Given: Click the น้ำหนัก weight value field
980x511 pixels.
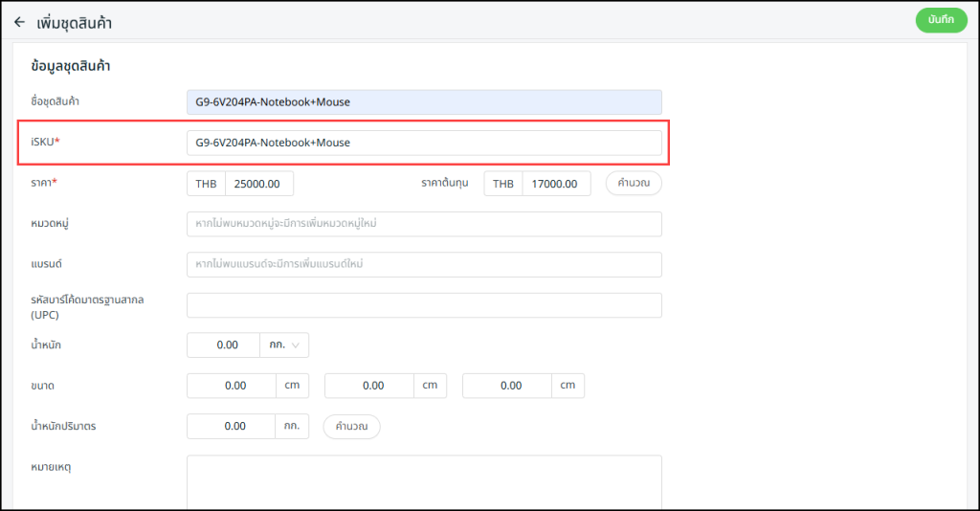Looking at the screenshot, I should pos(223,344).
